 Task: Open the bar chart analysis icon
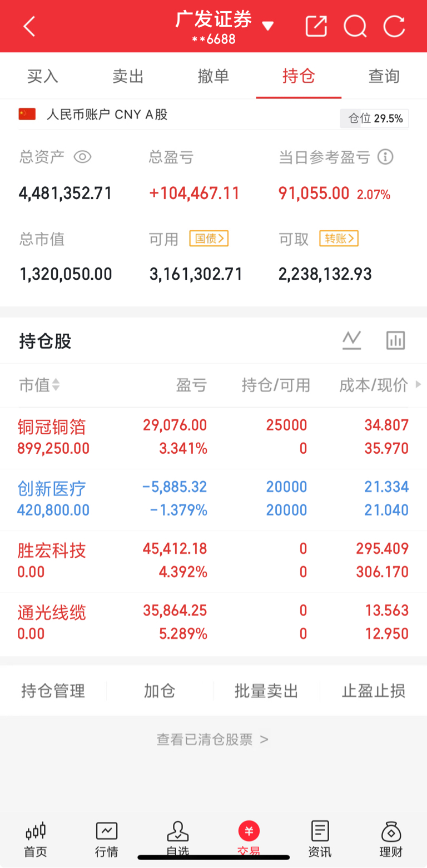click(x=396, y=340)
